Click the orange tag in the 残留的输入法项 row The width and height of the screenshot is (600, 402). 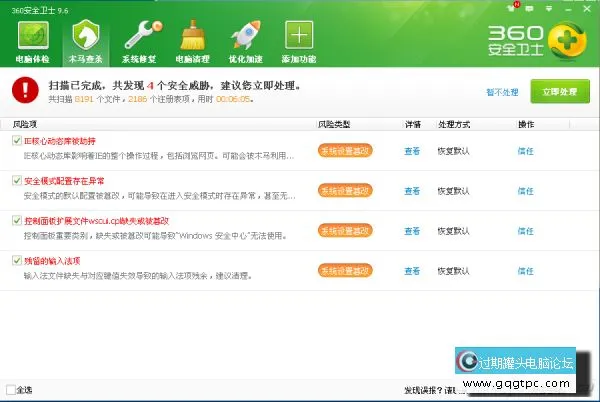tap(345, 270)
